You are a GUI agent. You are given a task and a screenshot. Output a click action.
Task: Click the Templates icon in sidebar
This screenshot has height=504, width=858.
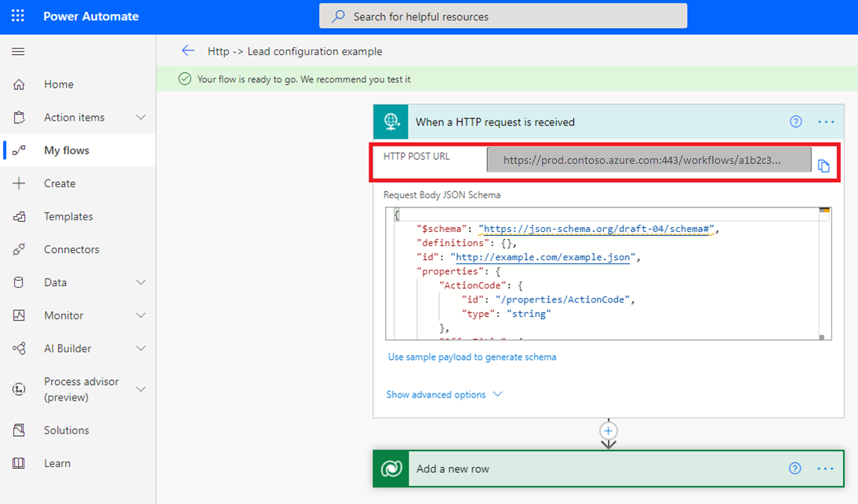(x=19, y=216)
